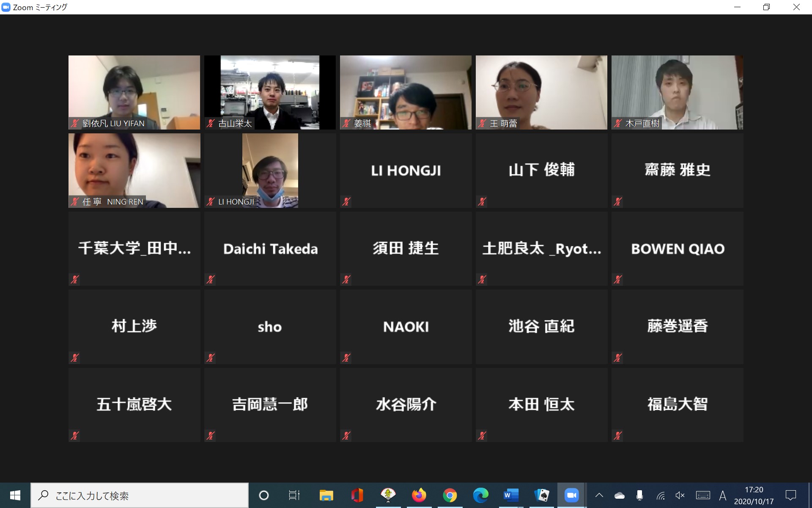
Task: Click the ここに入力して検索 search box
Action: 140,495
